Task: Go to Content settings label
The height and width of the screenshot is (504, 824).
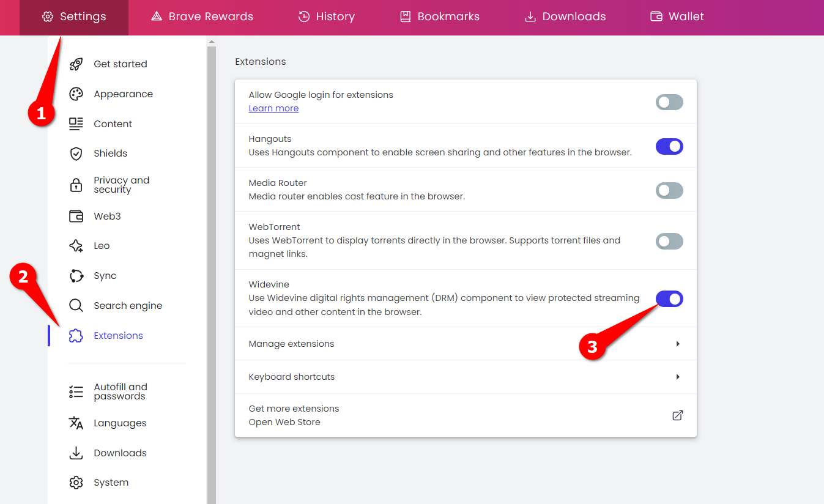Action: click(x=113, y=124)
